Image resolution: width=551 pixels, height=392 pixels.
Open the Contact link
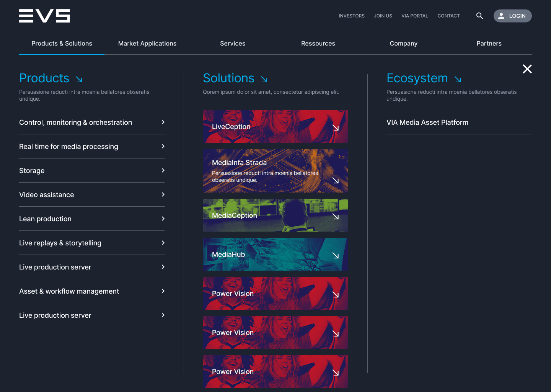click(448, 16)
